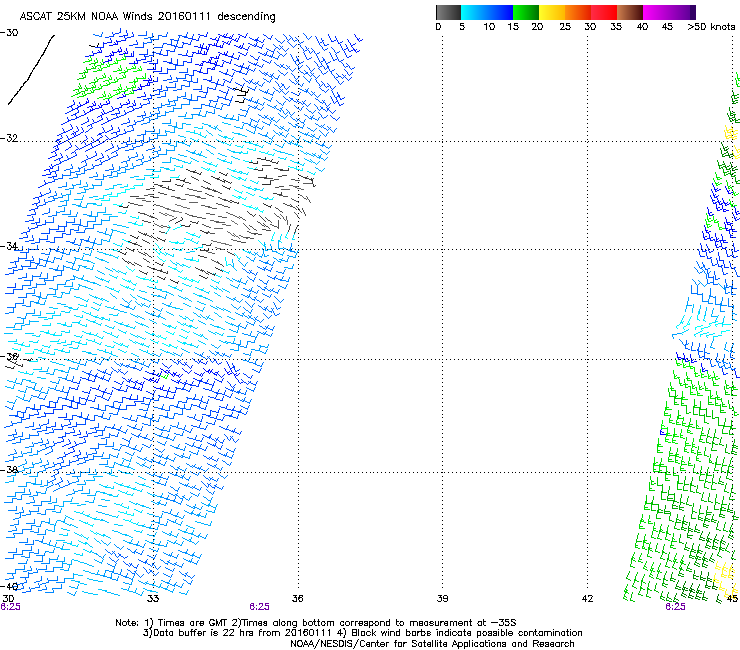Image resolution: width=740 pixels, height=650 pixels.
Task: Click the legend's '>50 knots' label
Action: click(711, 26)
